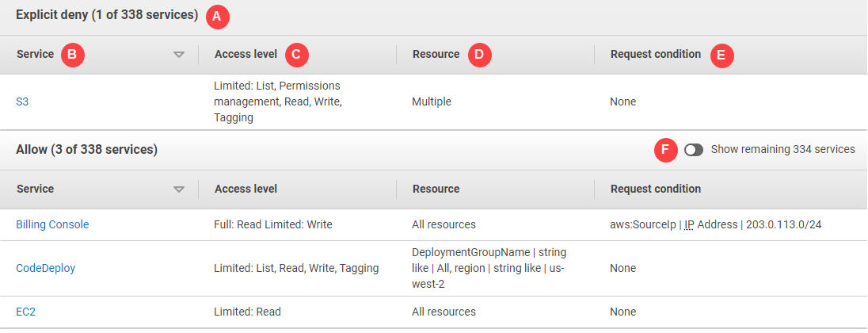This screenshot has height=333, width=868.
Task: Open the Billing Console service link
Action: tap(52, 224)
